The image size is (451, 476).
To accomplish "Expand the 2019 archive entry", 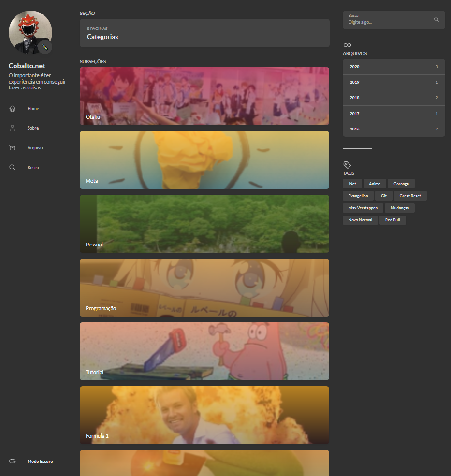I will pos(393,82).
